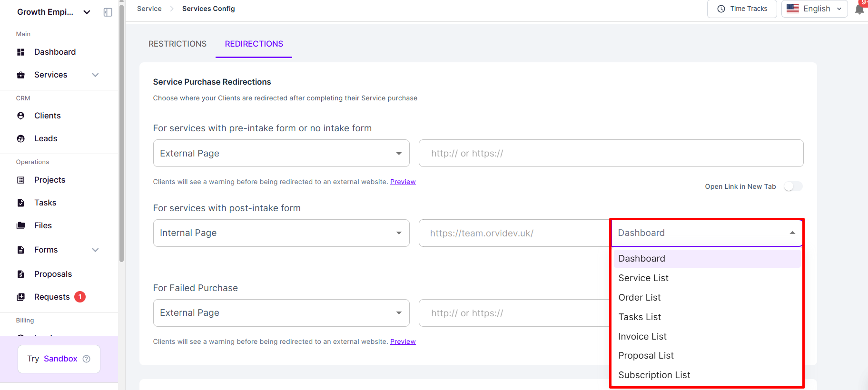Open Failed Purchase External Page dropdown
The height and width of the screenshot is (390, 868).
tap(281, 313)
